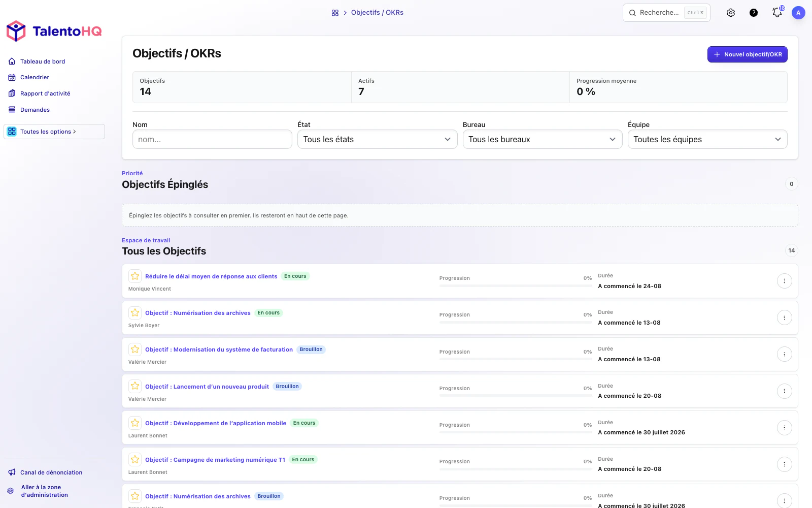Open the Tous les bureaux dropdown
The width and height of the screenshot is (812, 508).
[543, 139]
